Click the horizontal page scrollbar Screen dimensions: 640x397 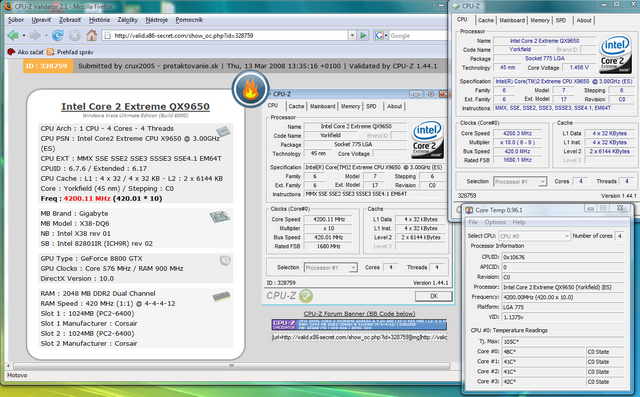pyautogui.click(x=231, y=366)
